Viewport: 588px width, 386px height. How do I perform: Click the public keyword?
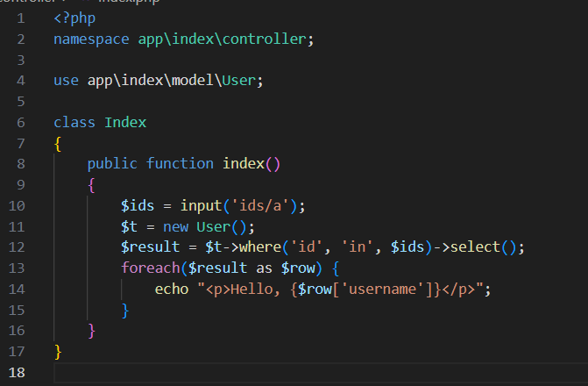pyautogui.click(x=112, y=164)
